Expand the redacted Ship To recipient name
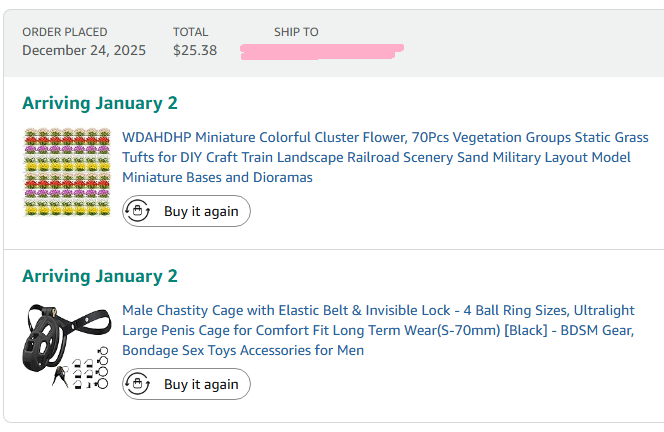This screenshot has height=432, width=664. [x=322, y=50]
